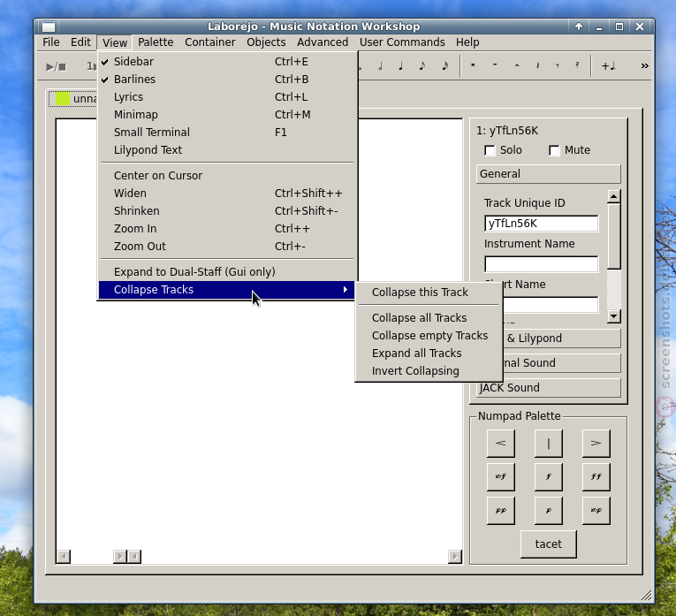The height and width of the screenshot is (616, 676).
Task: Open the Advanced menu
Action: click(x=323, y=42)
